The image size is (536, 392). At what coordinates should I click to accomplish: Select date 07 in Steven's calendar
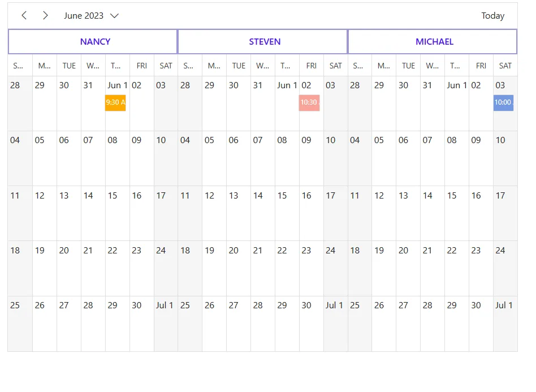263,158
